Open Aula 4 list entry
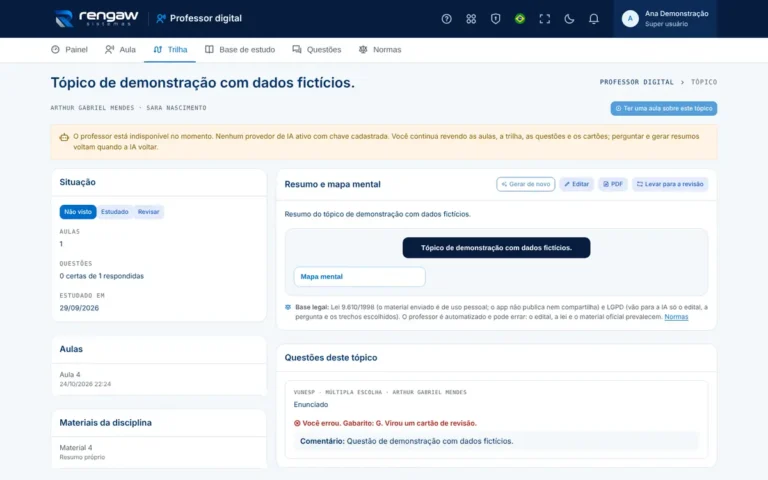 click(159, 379)
